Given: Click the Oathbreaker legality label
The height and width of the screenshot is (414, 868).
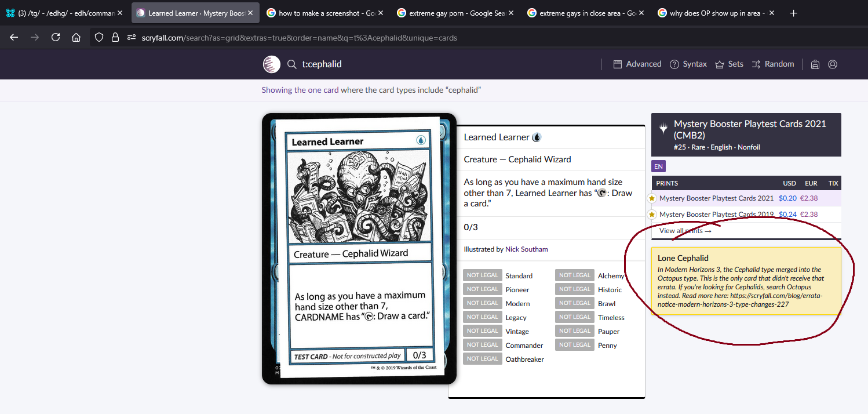Looking at the screenshot, I should [524, 359].
